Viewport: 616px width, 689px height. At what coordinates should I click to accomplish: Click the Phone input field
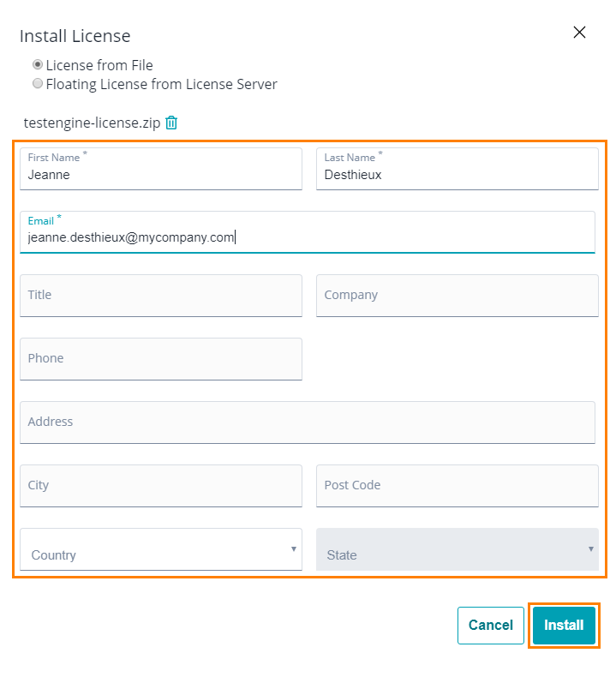pos(161,358)
